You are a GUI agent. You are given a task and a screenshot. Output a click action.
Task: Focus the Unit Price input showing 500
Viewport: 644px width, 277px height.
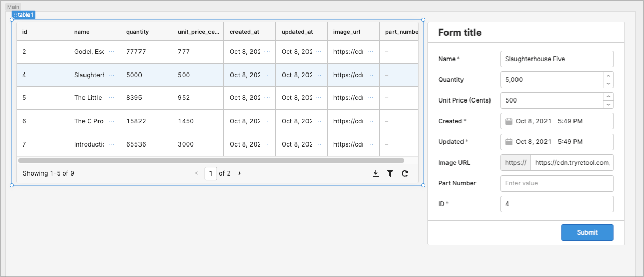[551, 100]
